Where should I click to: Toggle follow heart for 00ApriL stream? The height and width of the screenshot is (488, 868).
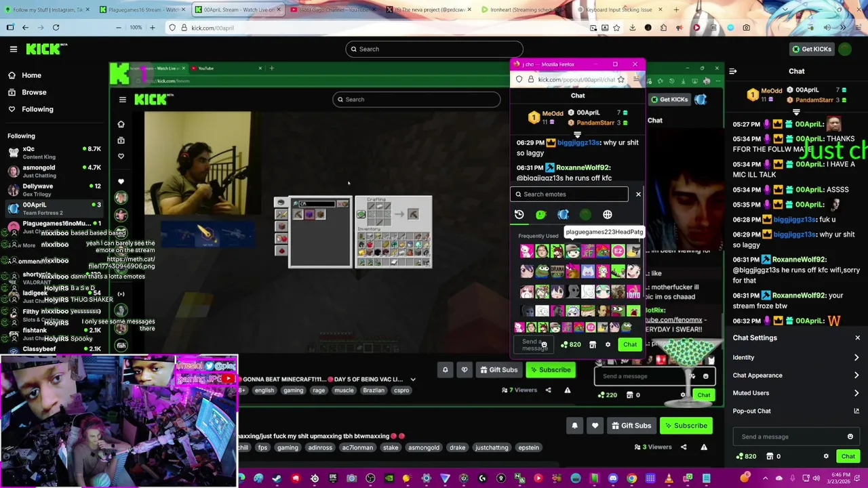tap(595, 426)
